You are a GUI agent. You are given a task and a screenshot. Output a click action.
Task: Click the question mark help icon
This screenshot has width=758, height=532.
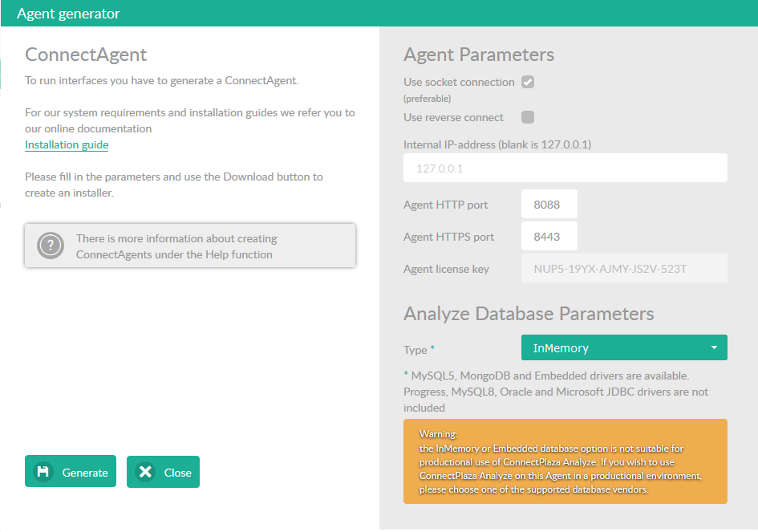coord(51,246)
